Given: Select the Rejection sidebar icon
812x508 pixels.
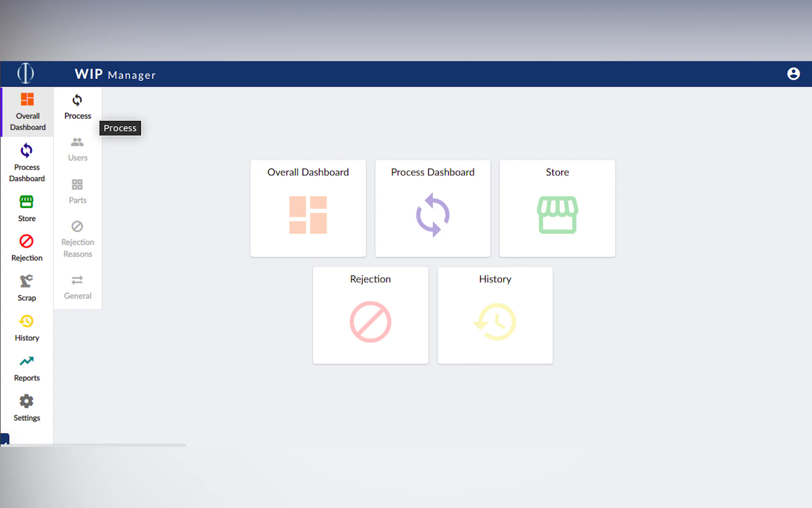Looking at the screenshot, I should (27, 248).
